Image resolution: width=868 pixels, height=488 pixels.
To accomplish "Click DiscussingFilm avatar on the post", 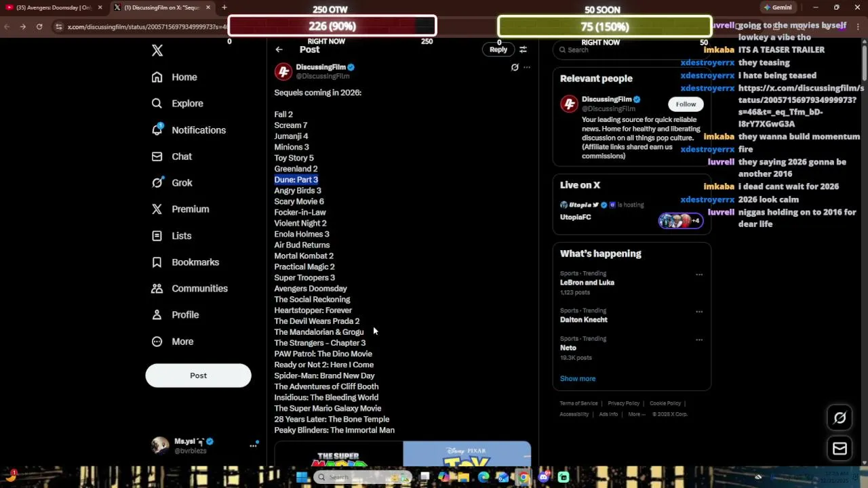I will coord(283,71).
